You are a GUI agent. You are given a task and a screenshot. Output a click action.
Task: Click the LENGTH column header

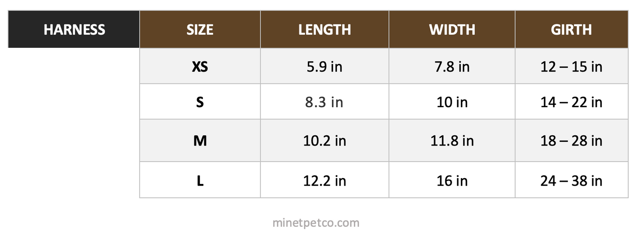[x=325, y=29]
